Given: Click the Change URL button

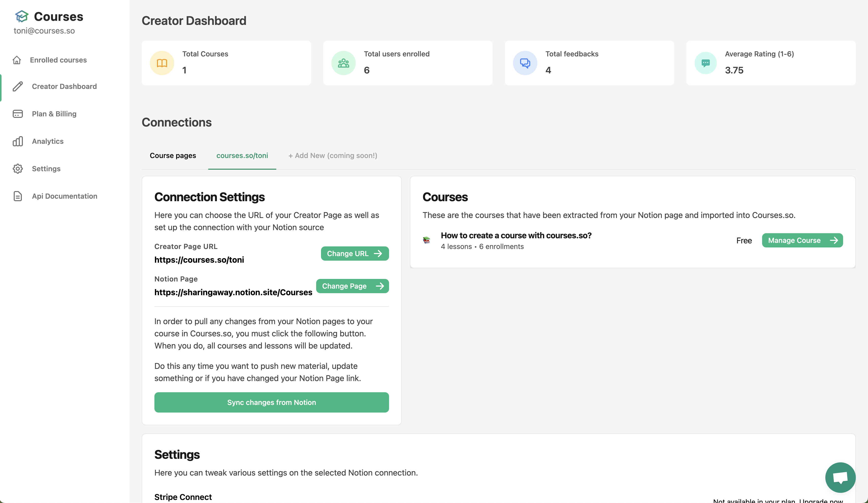Looking at the screenshot, I should 355,253.
